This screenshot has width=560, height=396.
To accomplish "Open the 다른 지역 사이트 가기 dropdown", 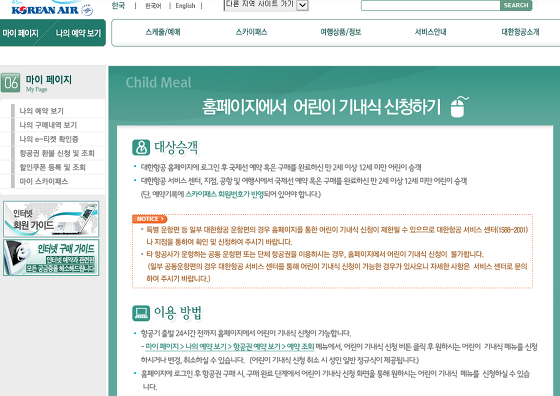I will click(266, 5).
